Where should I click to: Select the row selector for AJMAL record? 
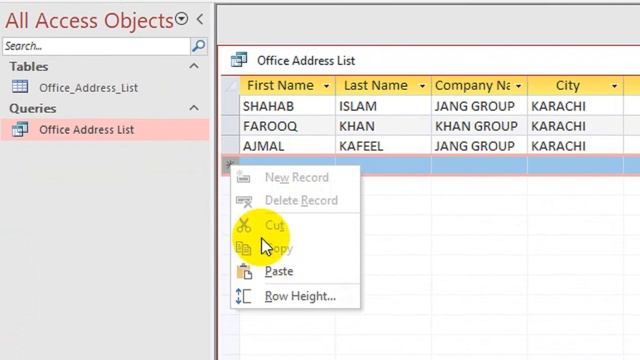pos(231,146)
